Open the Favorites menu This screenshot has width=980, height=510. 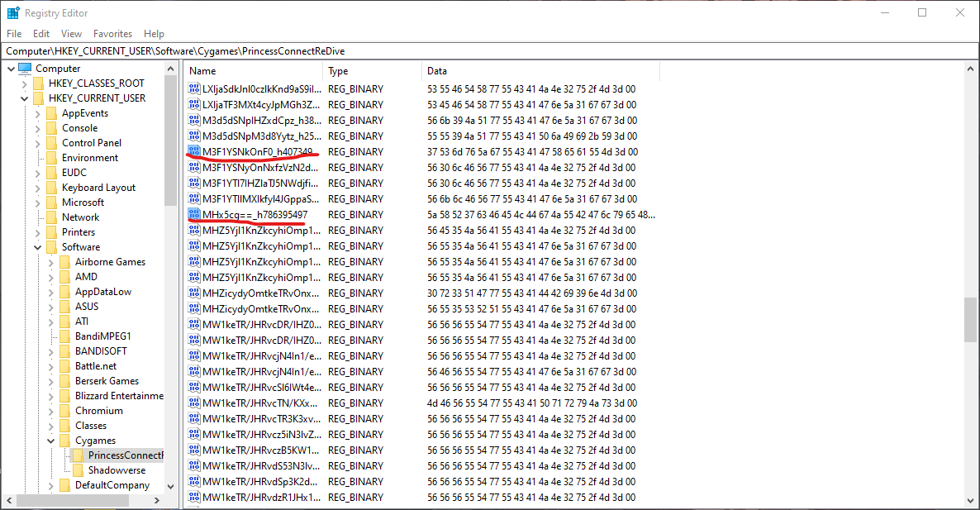(112, 34)
